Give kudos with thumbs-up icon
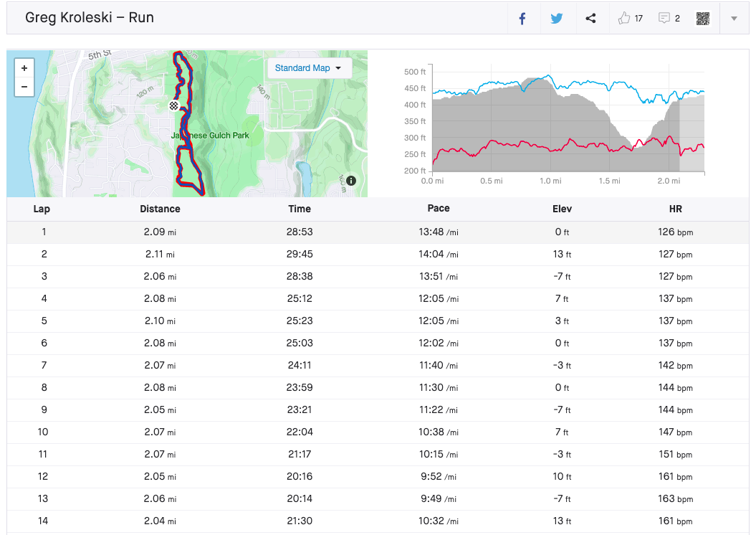This screenshot has width=756, height=535. click(624, 19)
